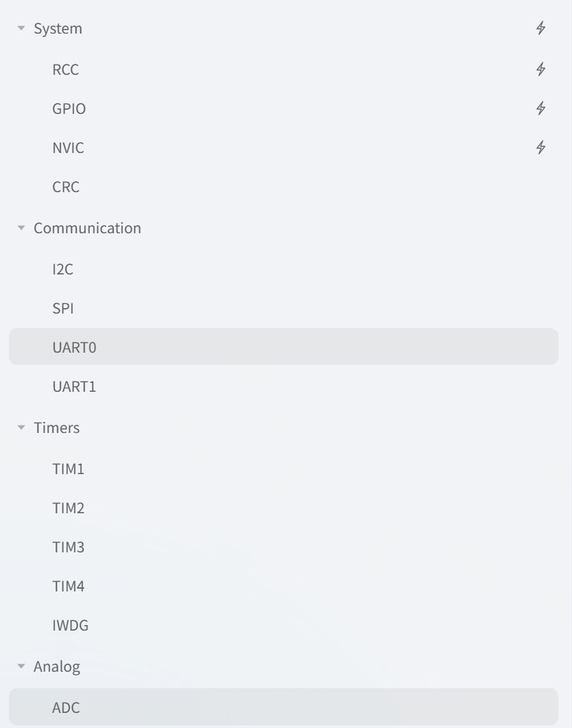Select the UART1 item
Image resolution: width=572 pixels, height=728 pixels.
pos(74,387)
